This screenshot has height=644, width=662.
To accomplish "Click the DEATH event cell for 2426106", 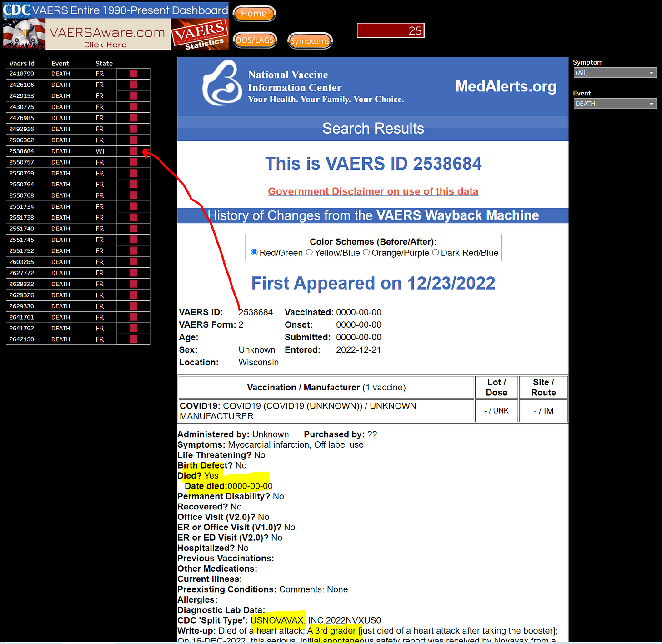I will (x=60, y=85).
